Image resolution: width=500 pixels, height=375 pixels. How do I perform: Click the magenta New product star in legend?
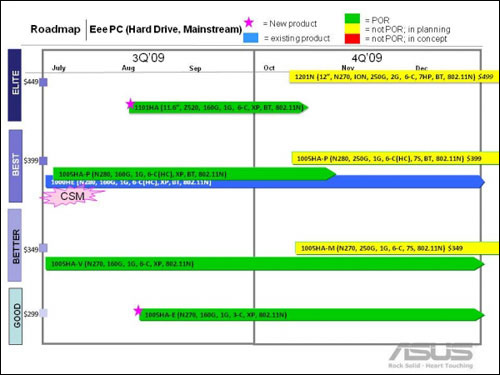coord(249,22)
